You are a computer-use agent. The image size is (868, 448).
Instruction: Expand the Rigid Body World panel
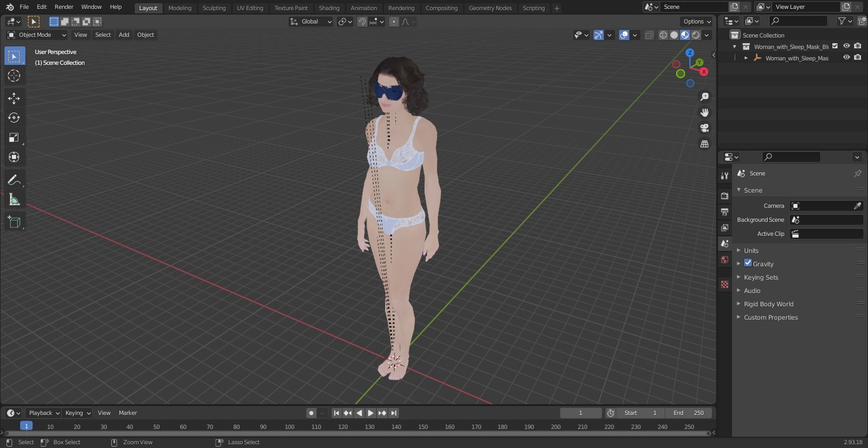click(768, 304)
